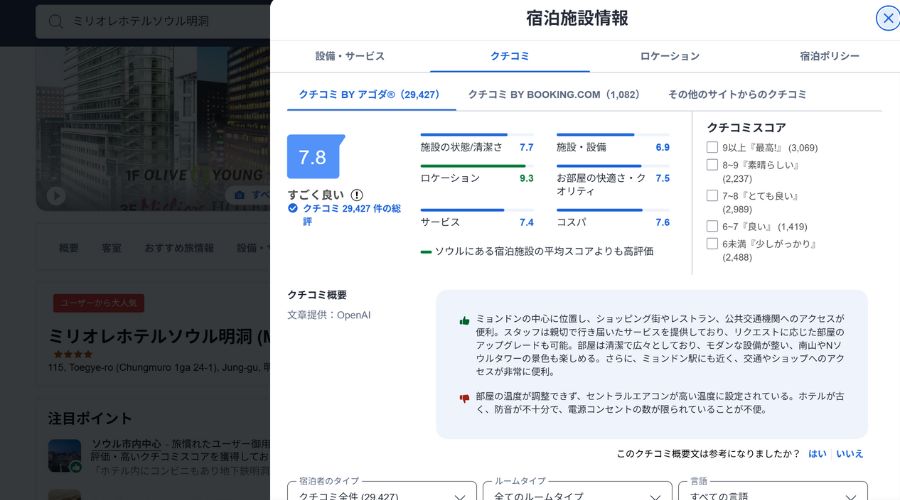Open the 言語 dropdown
Viewport: 900px width, 500px height.
(773, 493)
